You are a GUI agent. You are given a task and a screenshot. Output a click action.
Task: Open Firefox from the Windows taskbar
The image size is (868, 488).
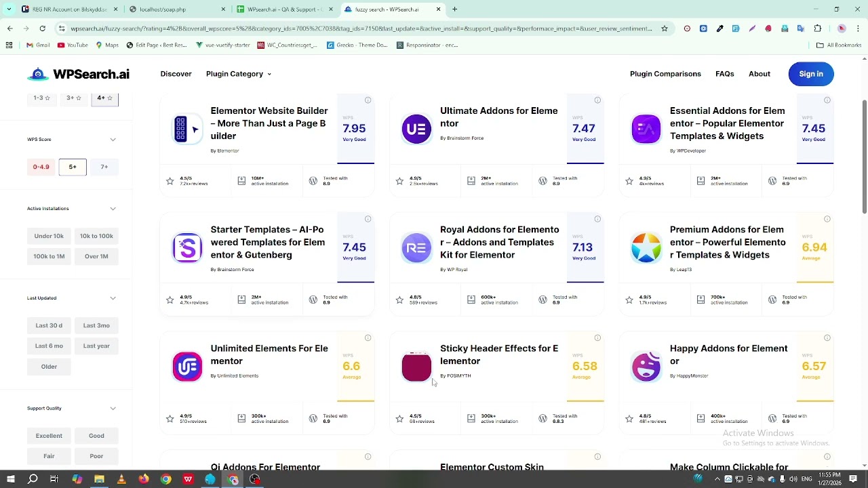[144, 479]
